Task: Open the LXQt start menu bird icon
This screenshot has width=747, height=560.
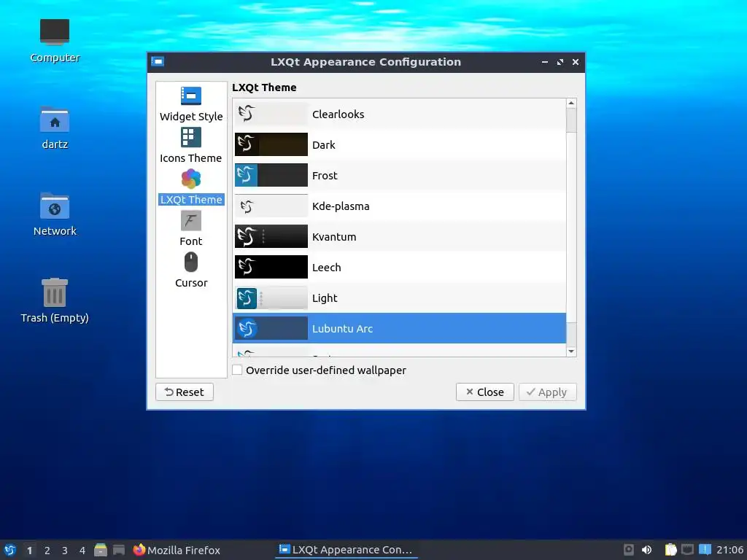Action: (x=10, y=550)
